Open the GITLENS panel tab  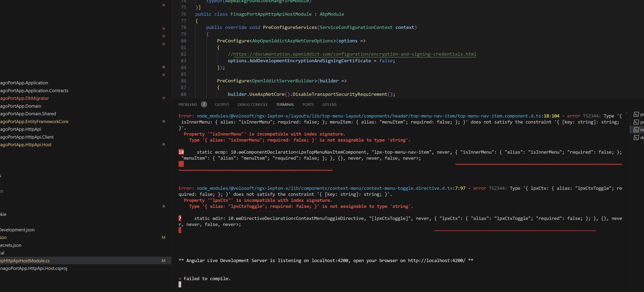point(329,105)
